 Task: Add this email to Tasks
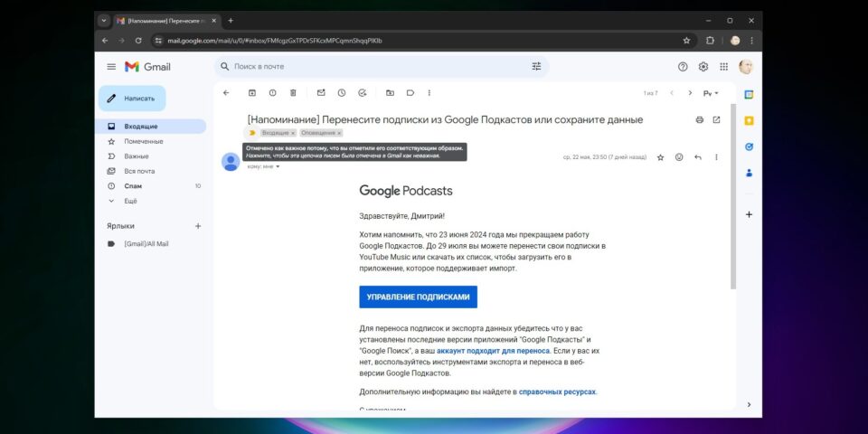(x=362, y=93)
